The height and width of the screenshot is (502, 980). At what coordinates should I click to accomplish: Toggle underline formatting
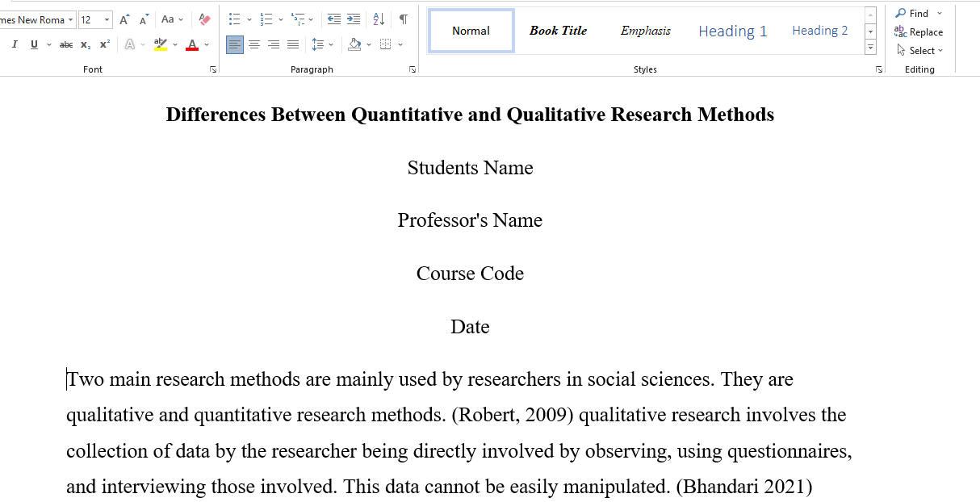(34, 44)
